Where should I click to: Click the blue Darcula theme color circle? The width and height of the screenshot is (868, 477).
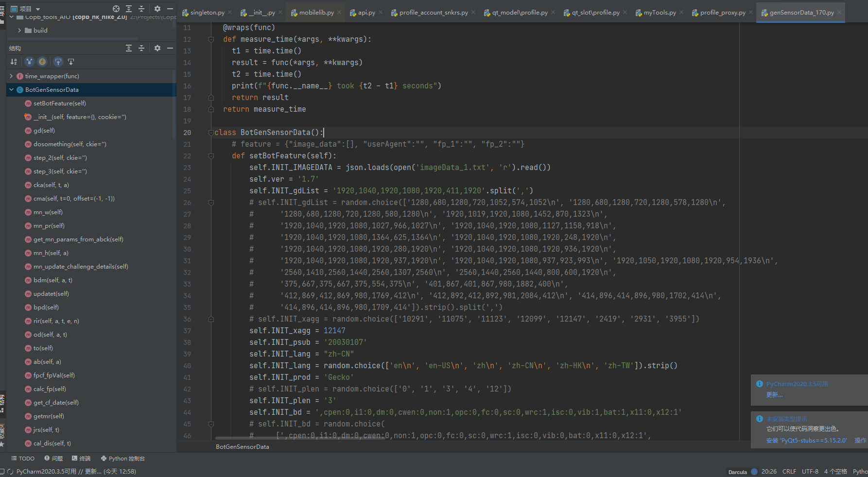(x=754, y=471)
